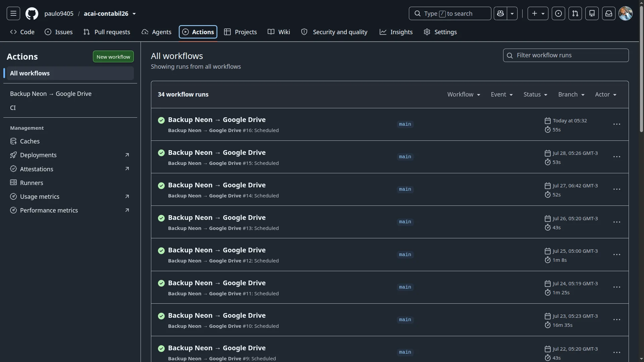Image resolution: width=644 pixels, height=362 pixels.
Task: Select the CI workflow in sidebar
Action: [x=70, y=108]
